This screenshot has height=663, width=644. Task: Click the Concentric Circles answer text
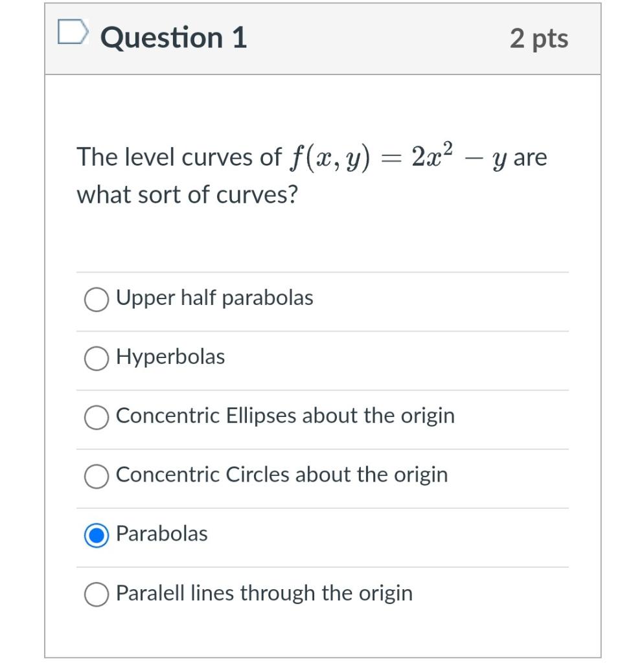pos(282,475)
